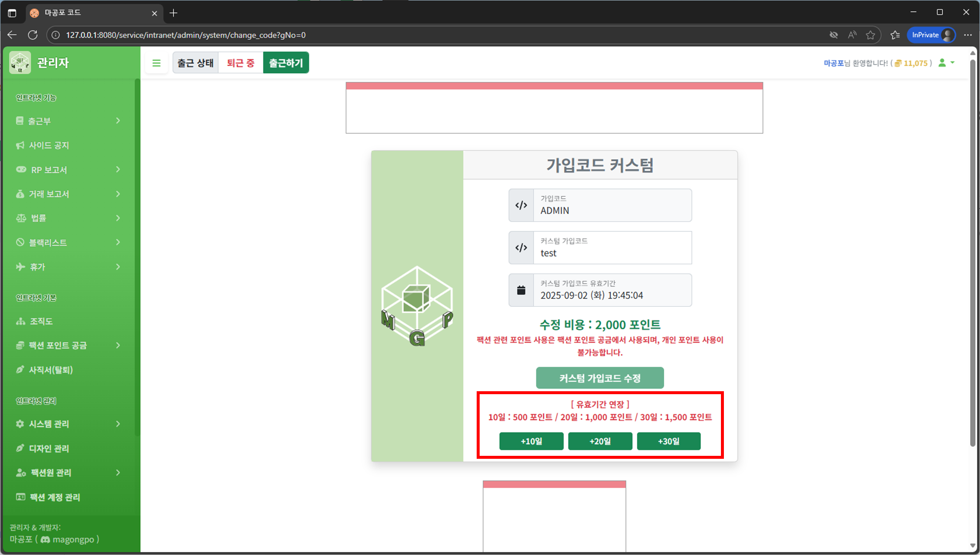Expand the 팩션원 관리 sidebar menu
This screenshot has height=555, width=980.
coord(68,473)
